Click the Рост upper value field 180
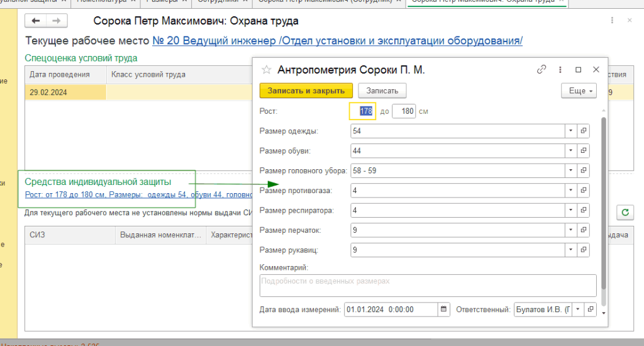This screenshot has height=346, width=644. click(x=404, y=111)
